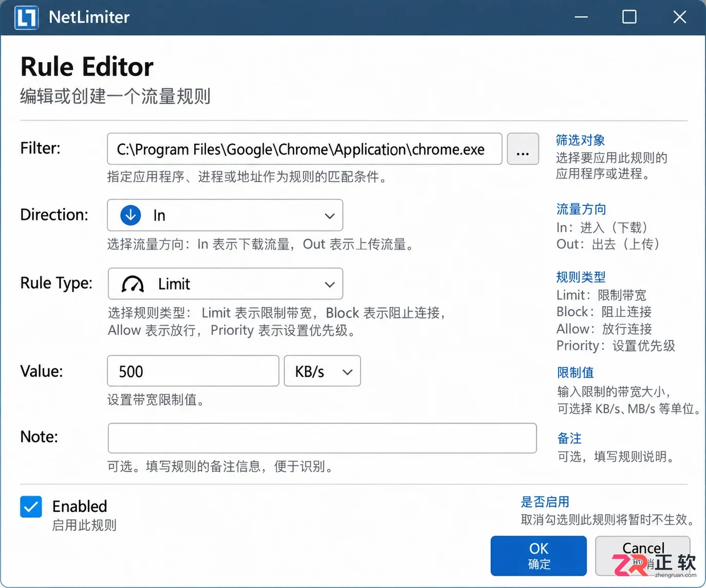Click the Cancel button
Image resolution: width=706 pixels, height=588 pixels.
[643, 556]
